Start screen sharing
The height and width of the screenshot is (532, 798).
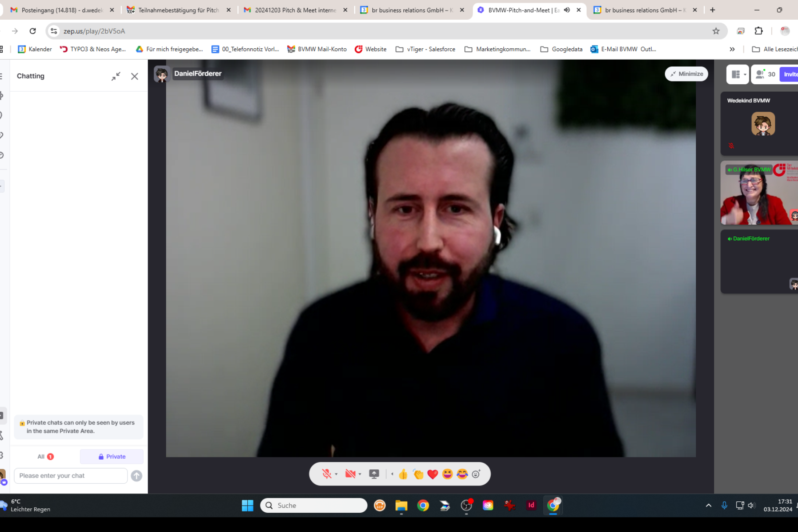374,474
